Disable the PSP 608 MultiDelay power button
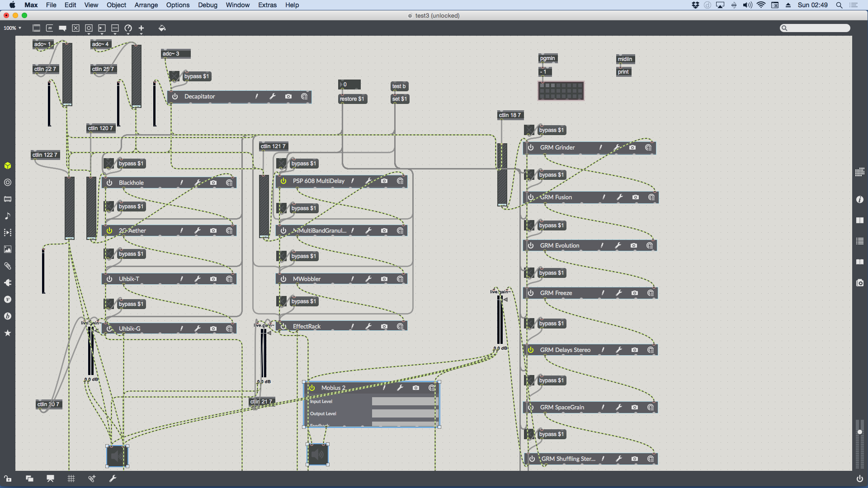868x488 pixels. pos(283,181)
